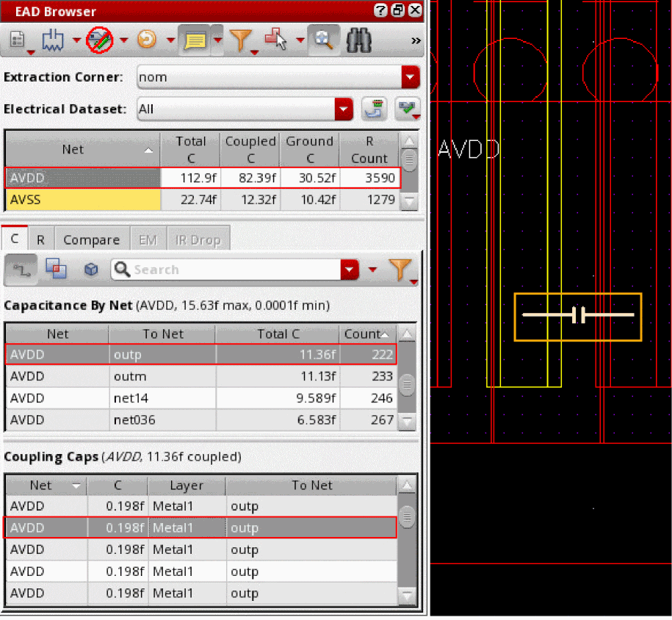This screenshot has width=672, height=620.
Task: Open the Search field history dropdown
Action: 350,270
